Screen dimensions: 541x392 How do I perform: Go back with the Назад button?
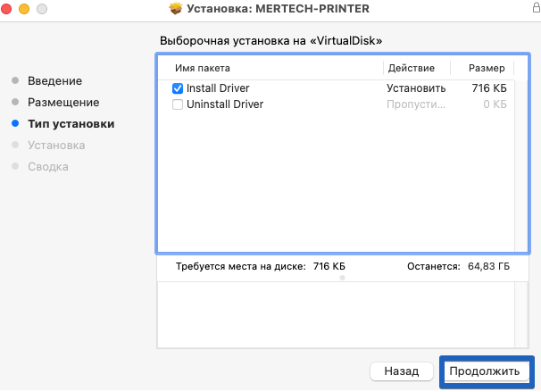(x=401, y=371)
